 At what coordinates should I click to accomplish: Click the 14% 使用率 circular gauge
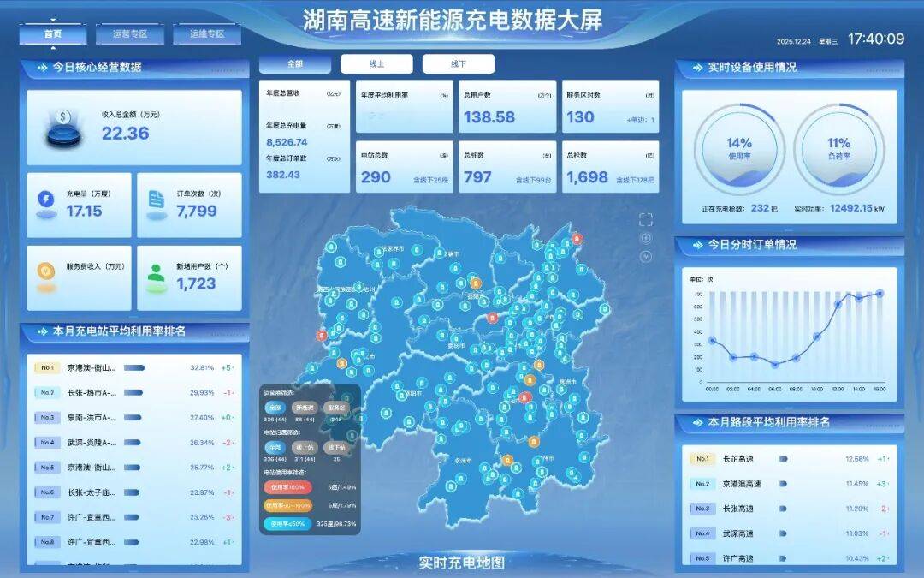739,149
